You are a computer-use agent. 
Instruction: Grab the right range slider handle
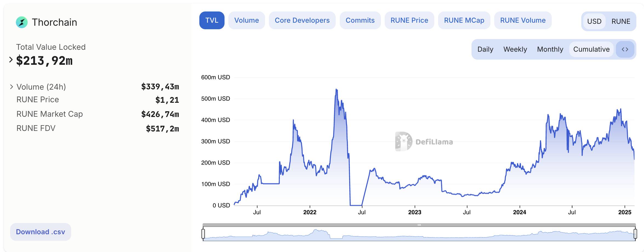(x=635, y=234)
